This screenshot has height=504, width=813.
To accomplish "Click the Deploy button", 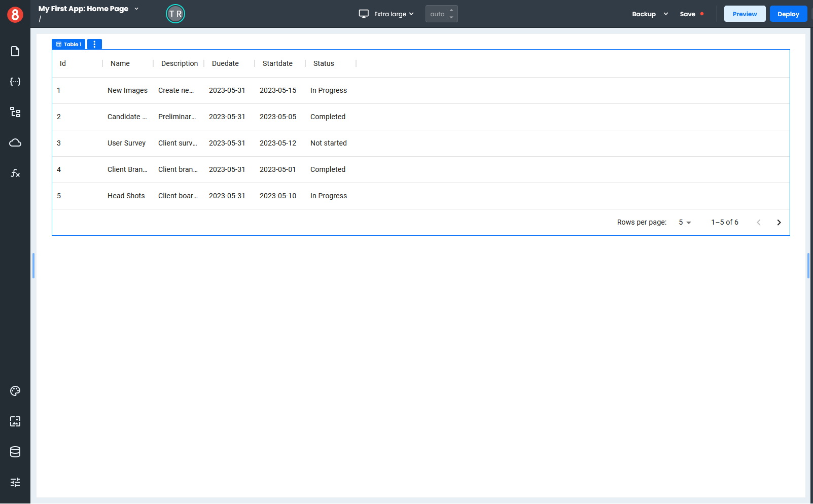I will (788, 14).
